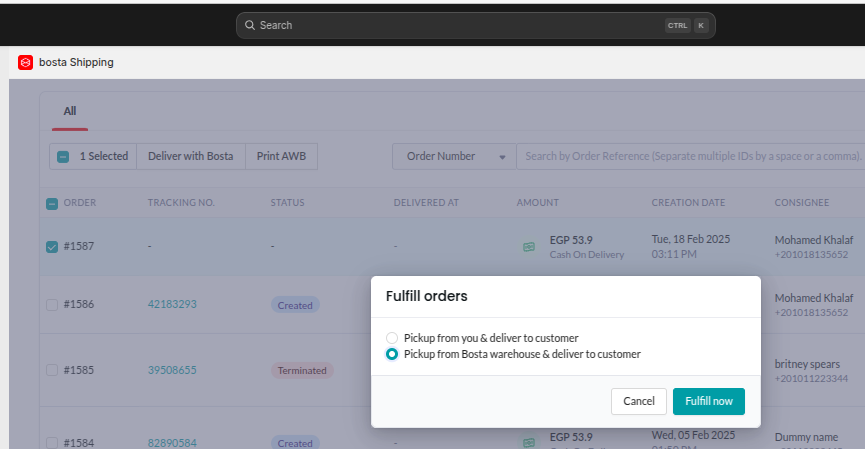Select Pickup from Bosta warehouse option
The width and height of the screenshot is (865, 449).
click(x=392, y=354)
